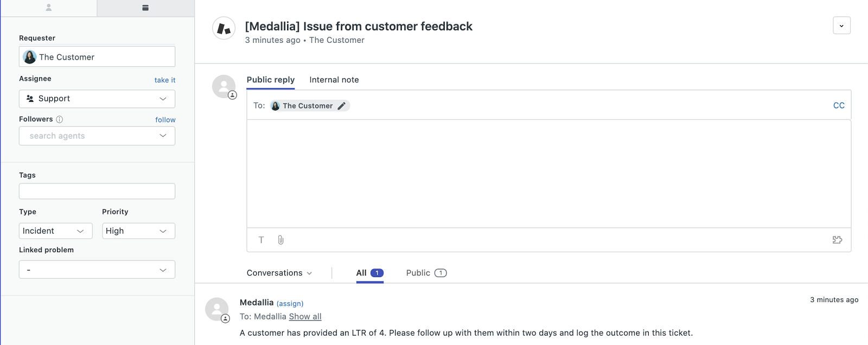Open the Priority High dropdown
Viewport: 868px width, 345px height.
tap(138, 231)
